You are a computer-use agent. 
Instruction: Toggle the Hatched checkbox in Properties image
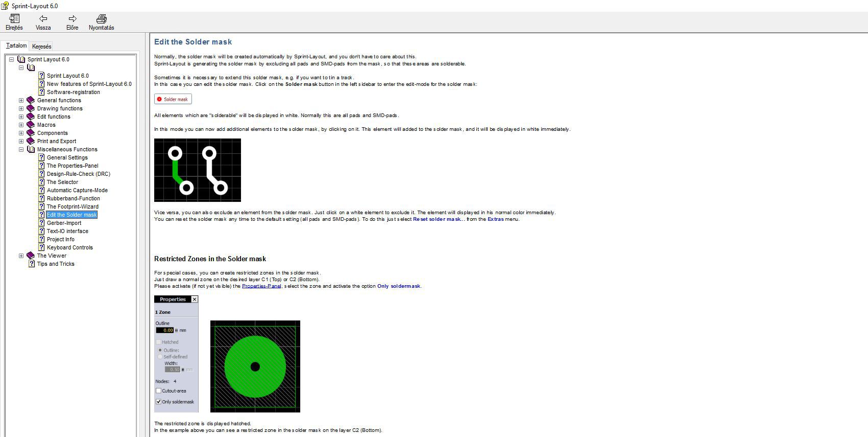[158, 342]
